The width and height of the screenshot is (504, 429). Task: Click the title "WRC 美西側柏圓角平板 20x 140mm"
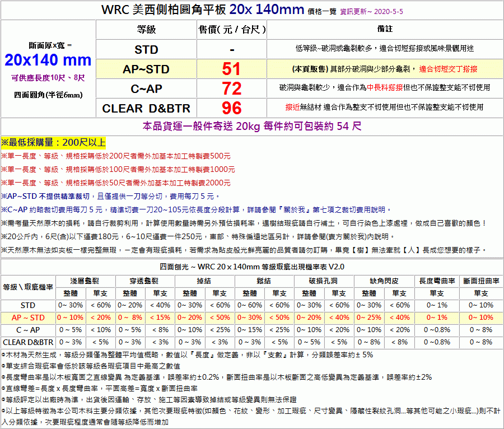[203, 10]
